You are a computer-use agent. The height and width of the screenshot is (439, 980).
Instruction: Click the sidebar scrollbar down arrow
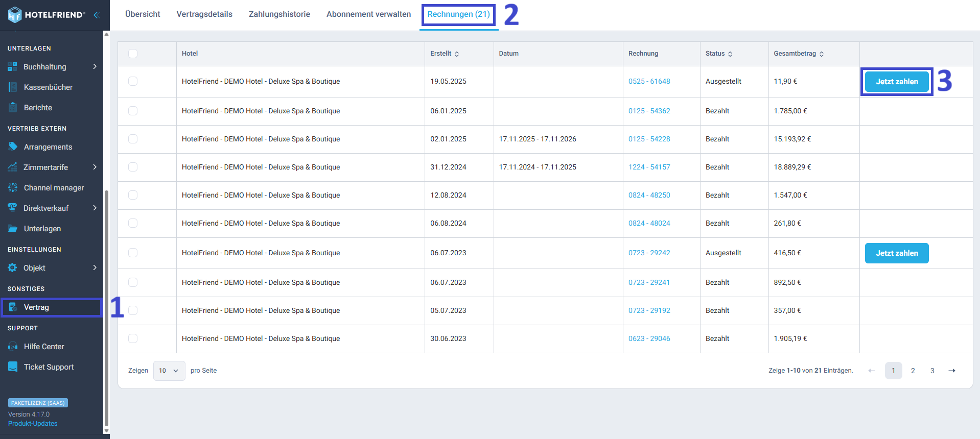(x=106, y=431)
